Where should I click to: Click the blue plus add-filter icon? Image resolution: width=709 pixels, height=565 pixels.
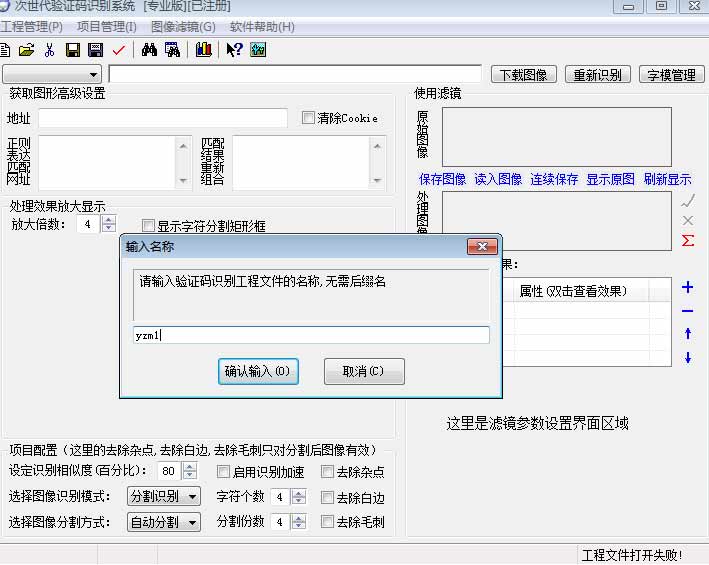coord(687,288)
